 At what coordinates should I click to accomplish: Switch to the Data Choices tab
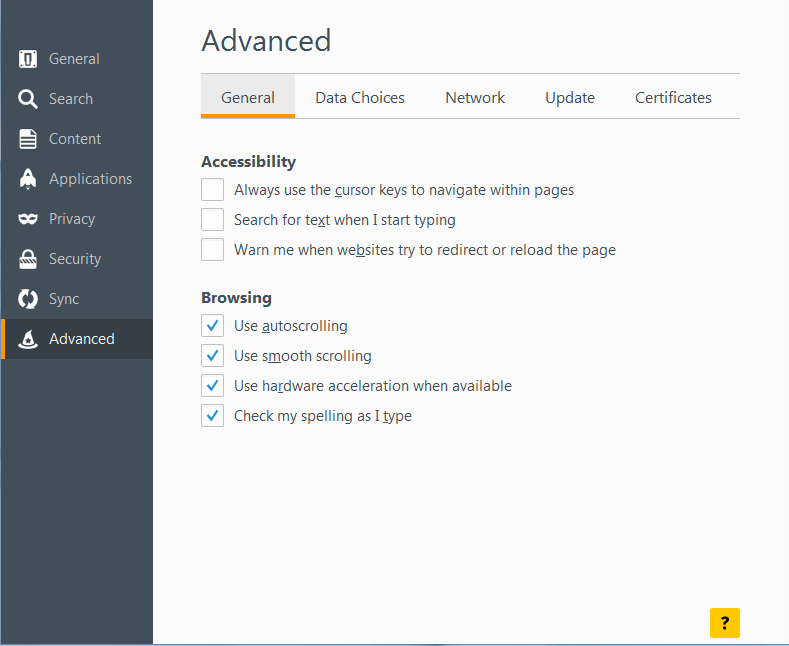coord(360,97)
